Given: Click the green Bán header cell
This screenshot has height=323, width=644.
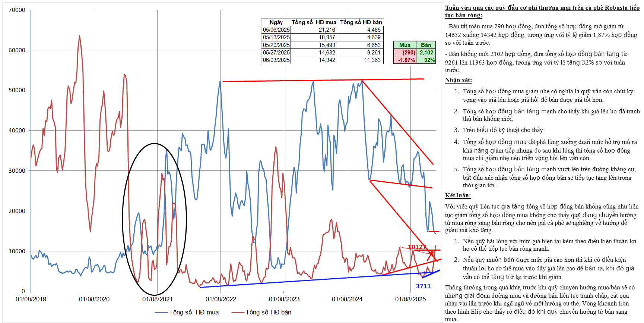Looking at the screenshot, I should tap(426, 45).
